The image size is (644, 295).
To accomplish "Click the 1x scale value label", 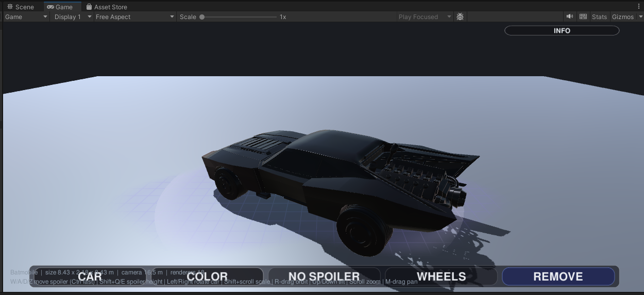I will click(283, 17).
